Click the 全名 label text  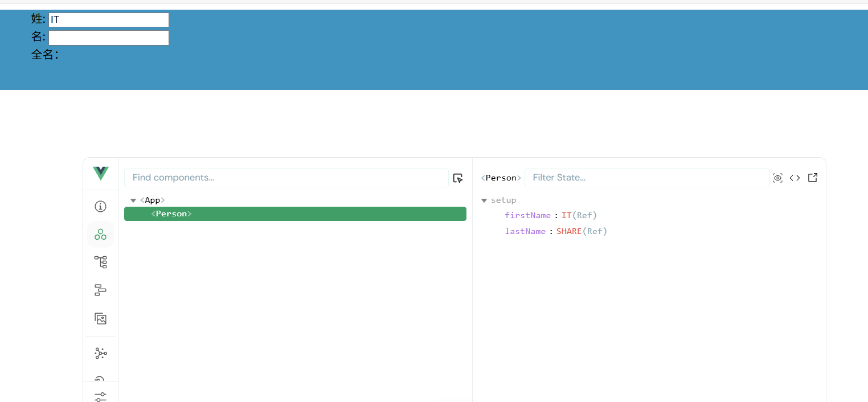click(x=45, y=55)
